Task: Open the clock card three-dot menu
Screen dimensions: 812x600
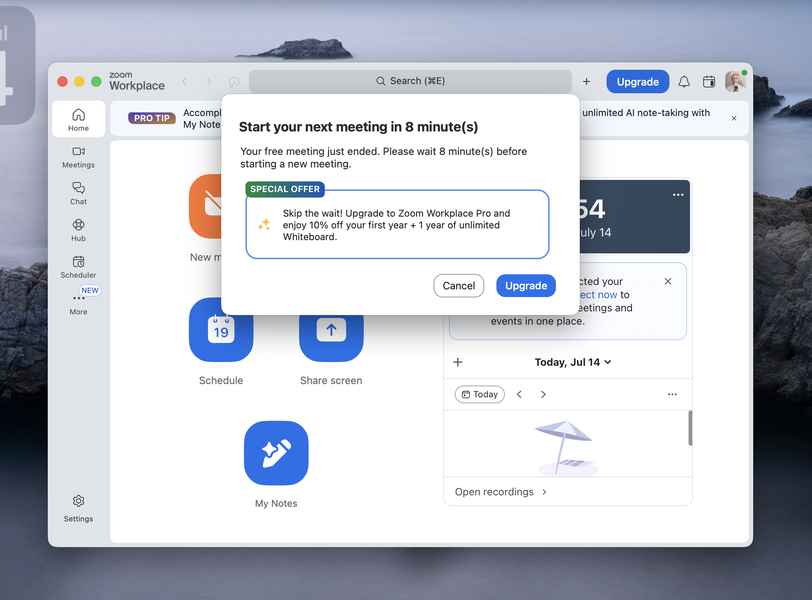Action: [x=678, y=195]
